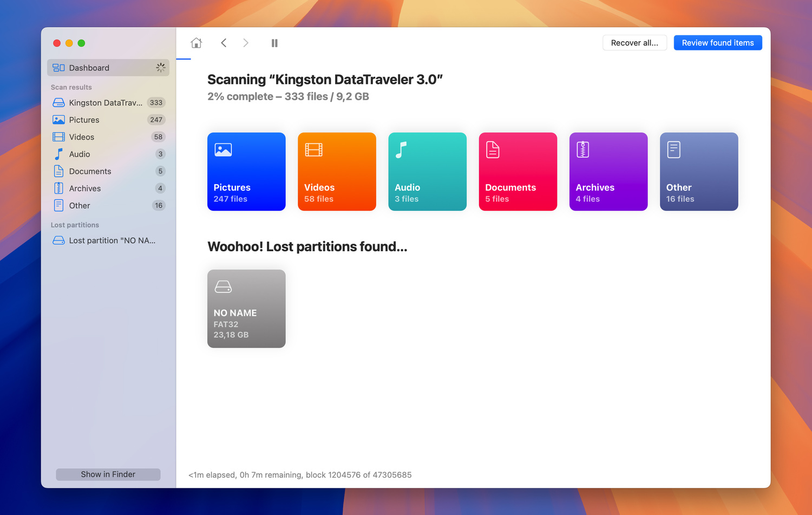The image size is (812, 515).
Task: Click the scan progress status text at bottom
Action: (300, 475)
